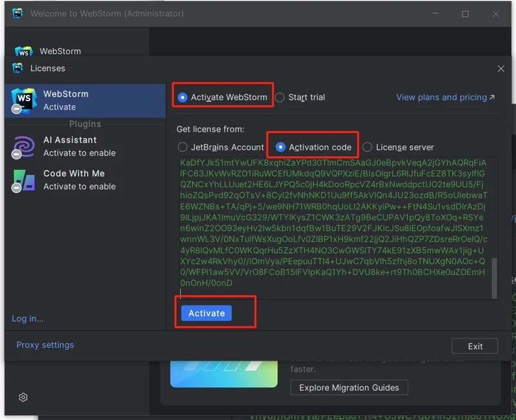Click inside the activation code text area
Screen dimensions: 516x420
tap(332, 226)
